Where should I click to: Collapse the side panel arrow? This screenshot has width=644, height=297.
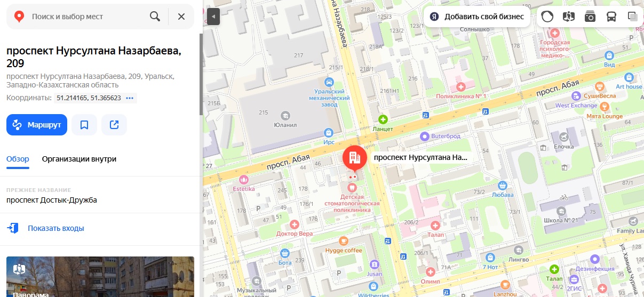tap(213, 17)
